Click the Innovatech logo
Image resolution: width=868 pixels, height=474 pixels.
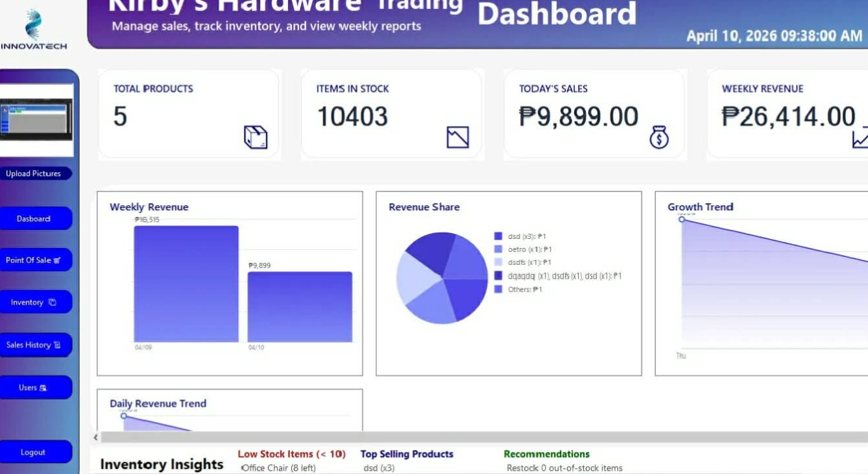coord(33,30)
